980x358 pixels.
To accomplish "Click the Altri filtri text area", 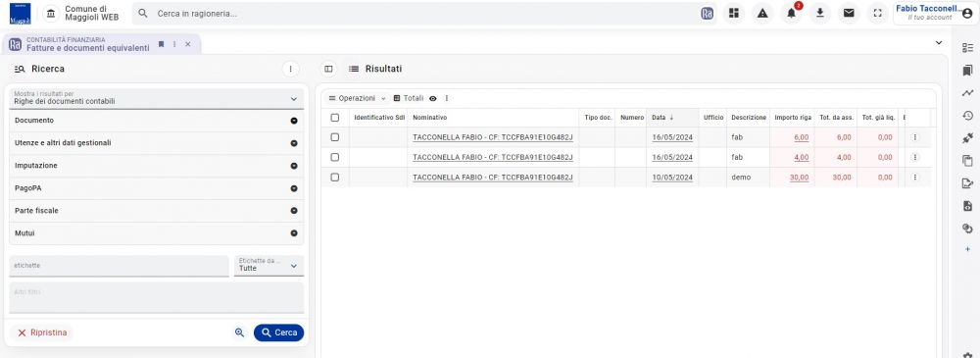I will (156, 298).
